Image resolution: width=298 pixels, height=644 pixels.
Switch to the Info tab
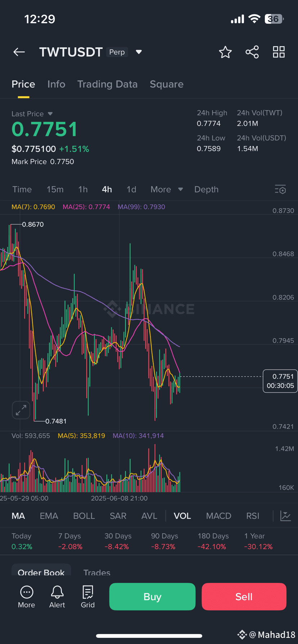coord(57,84)
